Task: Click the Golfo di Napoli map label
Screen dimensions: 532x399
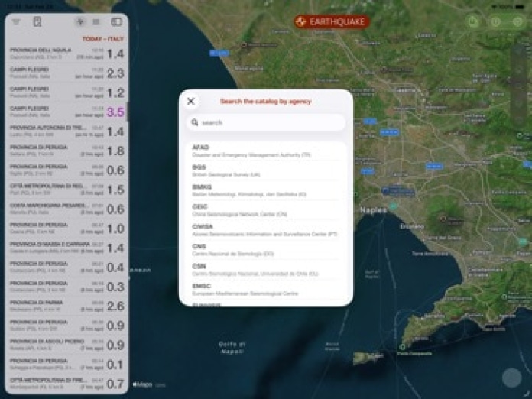Action: 232,348
